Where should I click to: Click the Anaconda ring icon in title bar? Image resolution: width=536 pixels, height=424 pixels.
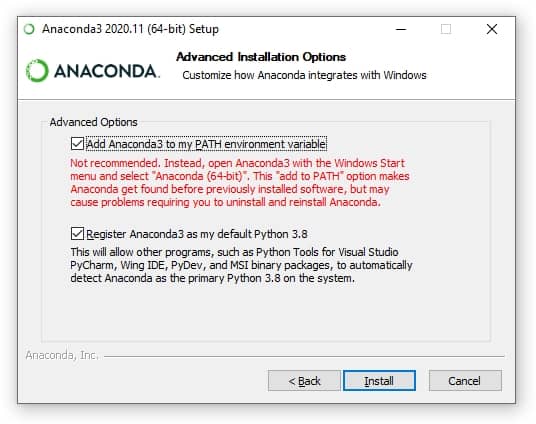coord(29,29)
